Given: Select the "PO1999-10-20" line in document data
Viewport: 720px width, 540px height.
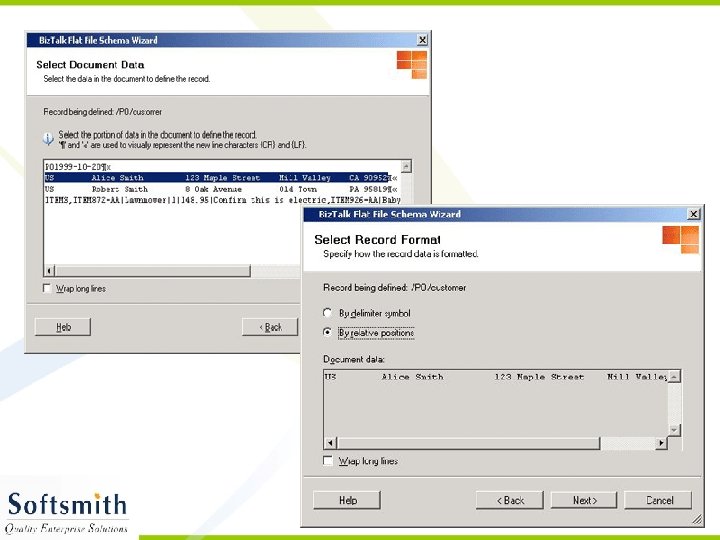Looking at the screenshot, I should [78, 167].
